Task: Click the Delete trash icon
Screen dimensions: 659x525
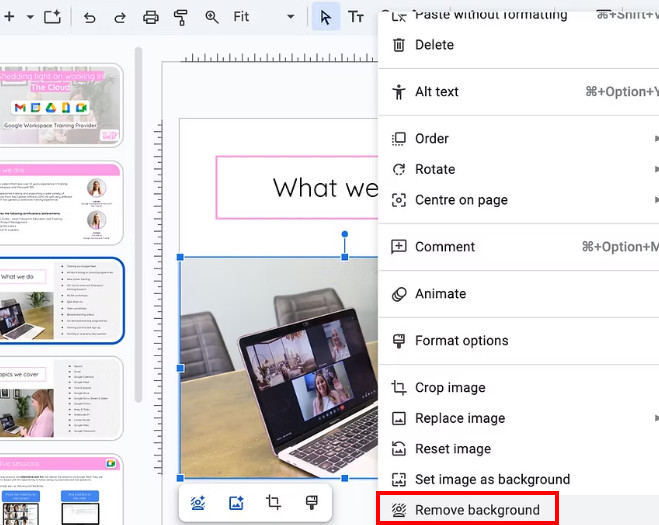Action: coord(398,45)
